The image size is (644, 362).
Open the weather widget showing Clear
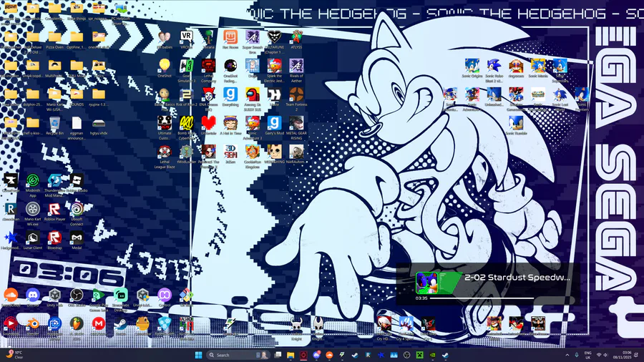coord(14,355)
